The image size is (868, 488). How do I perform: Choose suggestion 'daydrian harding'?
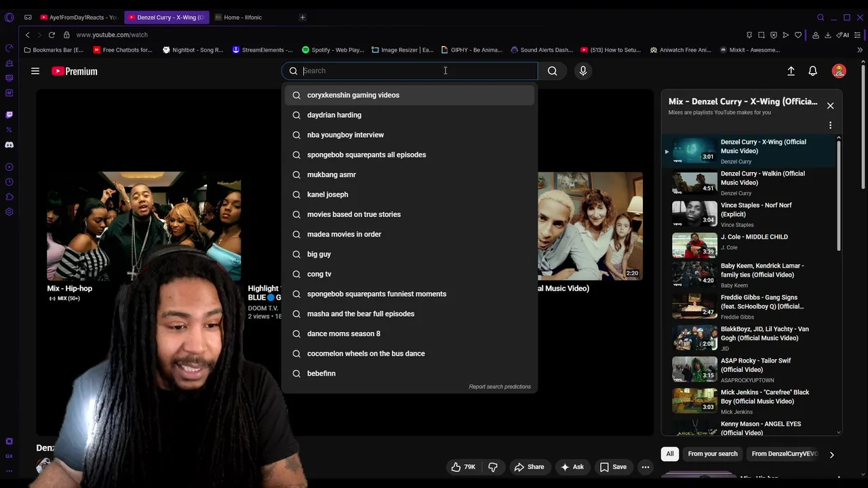pos(410,115)
